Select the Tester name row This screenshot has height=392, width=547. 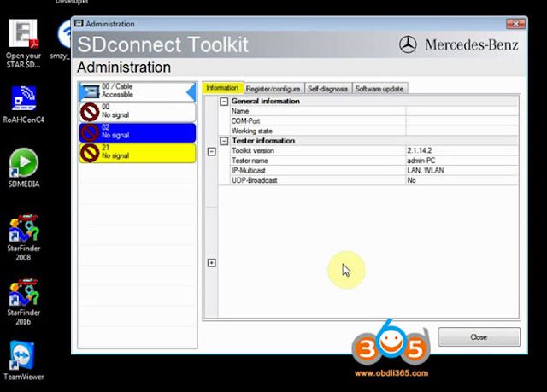click(x=374, y=161)
